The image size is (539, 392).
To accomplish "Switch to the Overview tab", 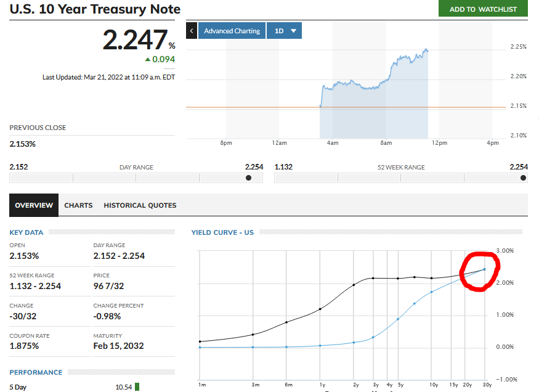I will pos(34,205).
